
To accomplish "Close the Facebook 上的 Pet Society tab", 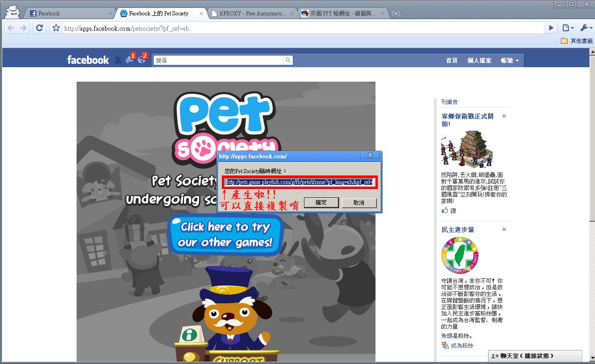I will 201,14.
